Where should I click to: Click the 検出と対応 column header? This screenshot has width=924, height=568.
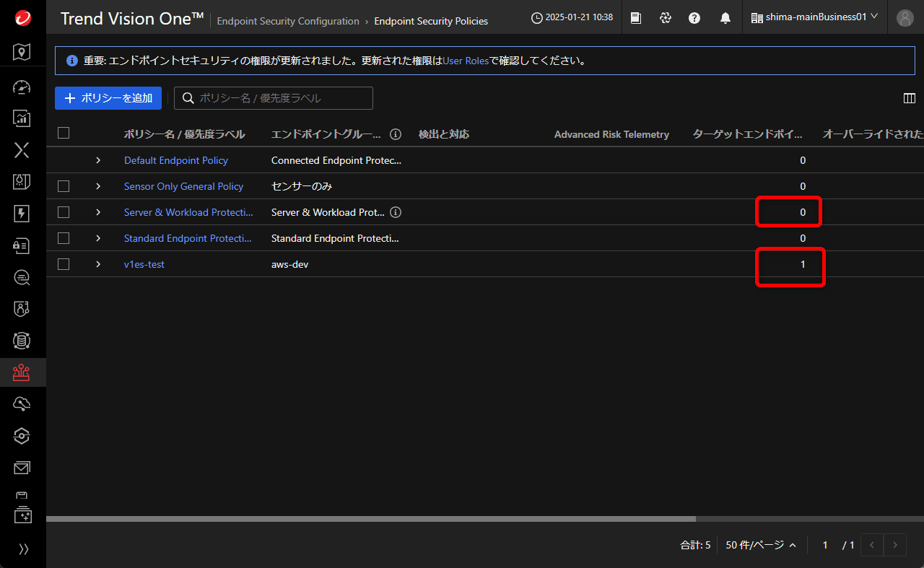click(444, 134)
